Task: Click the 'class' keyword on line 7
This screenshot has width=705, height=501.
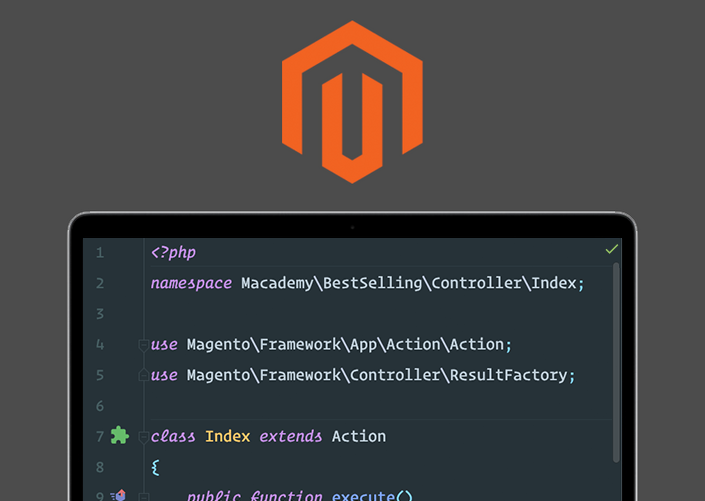Action: tap(173, 437)
